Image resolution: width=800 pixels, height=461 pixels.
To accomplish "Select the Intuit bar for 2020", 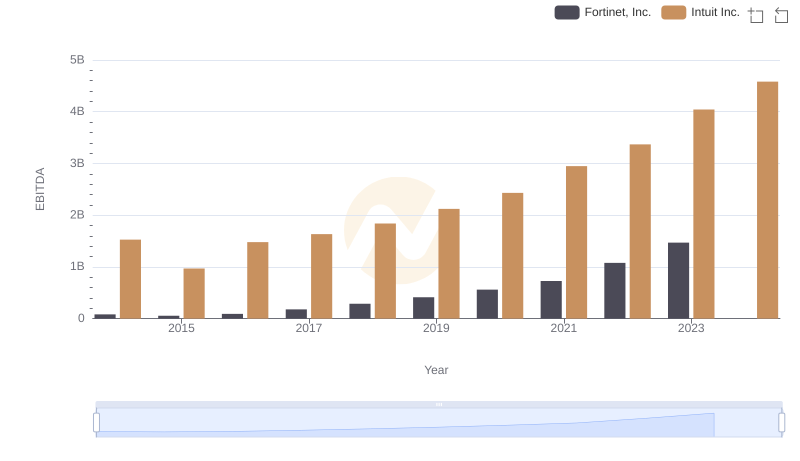I will (512, 255).
